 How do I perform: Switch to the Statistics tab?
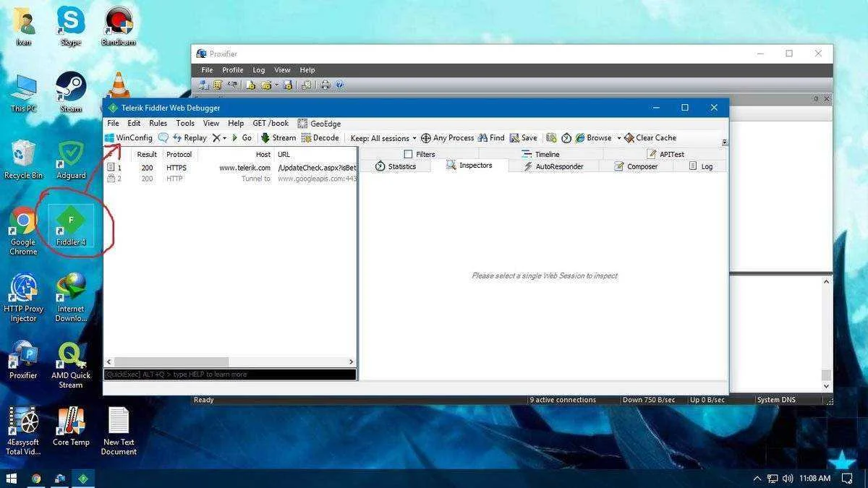395,166
